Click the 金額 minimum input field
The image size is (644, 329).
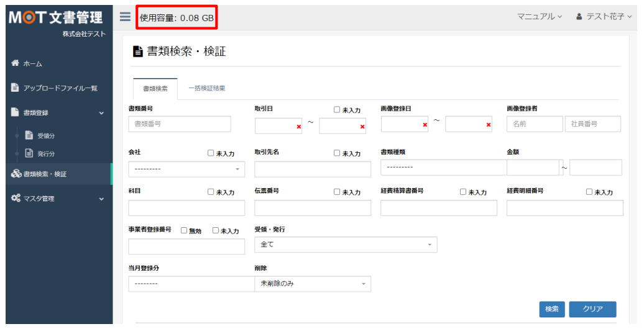click(533, 168)
